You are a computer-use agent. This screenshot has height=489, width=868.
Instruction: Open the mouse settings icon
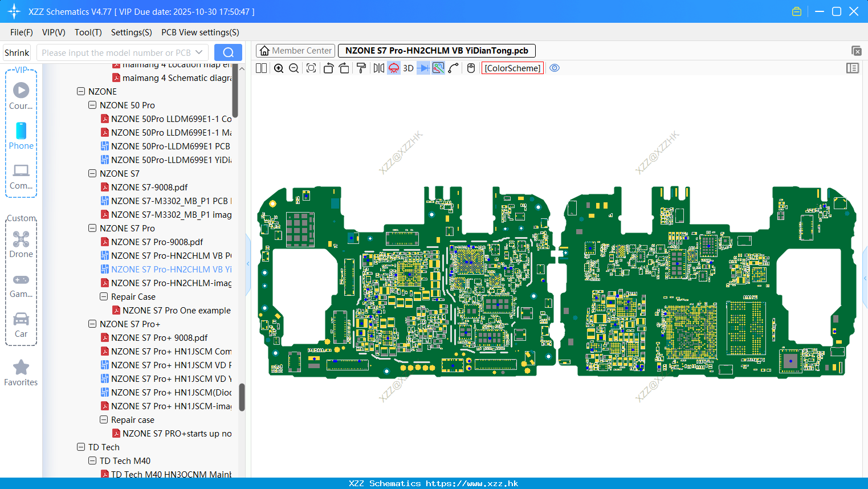[x=471, y=68]
